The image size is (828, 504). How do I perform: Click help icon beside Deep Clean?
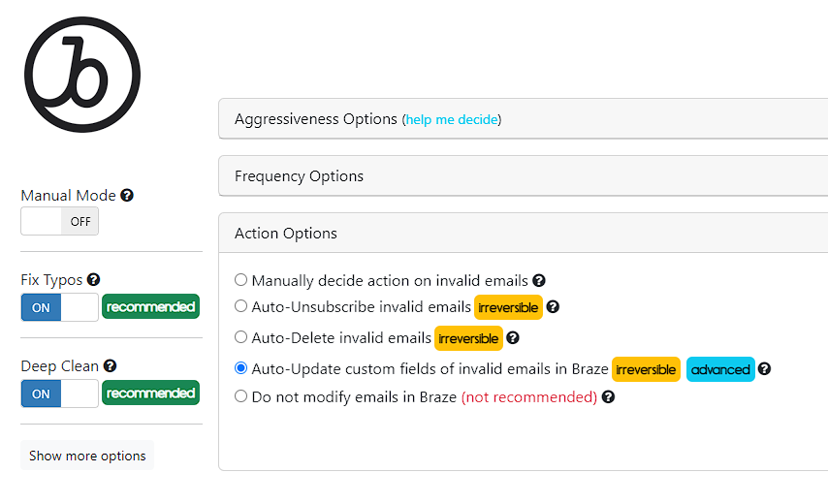pos(110,365)
